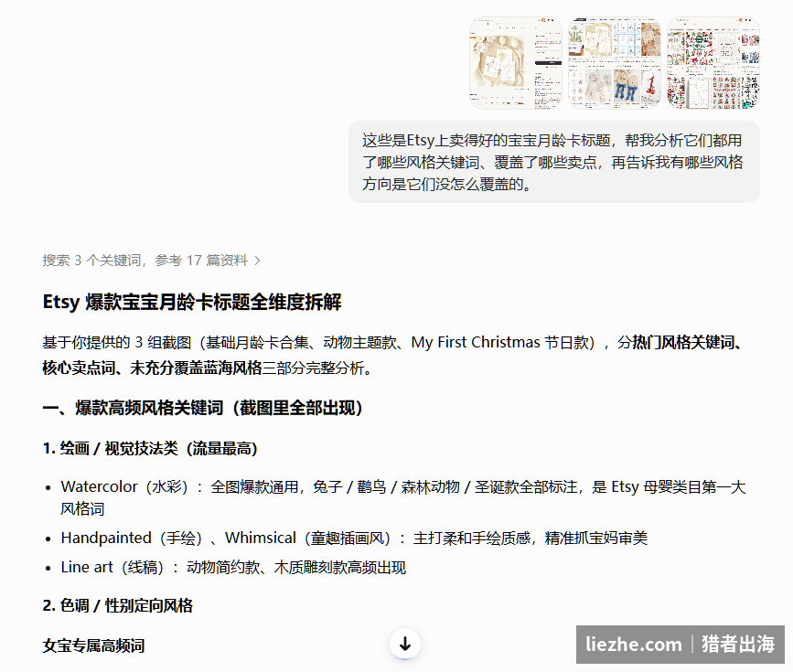Open the first uploaded Etsy screenshot thumbnail
Screen dimensions: 793x672
pyautogui.click(x=516, y=63)
